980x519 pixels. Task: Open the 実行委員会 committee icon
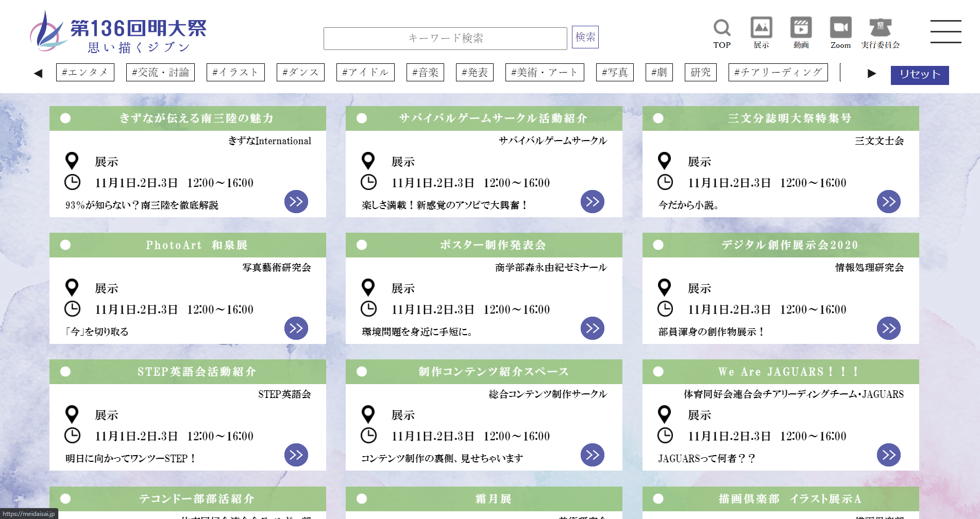880,28
